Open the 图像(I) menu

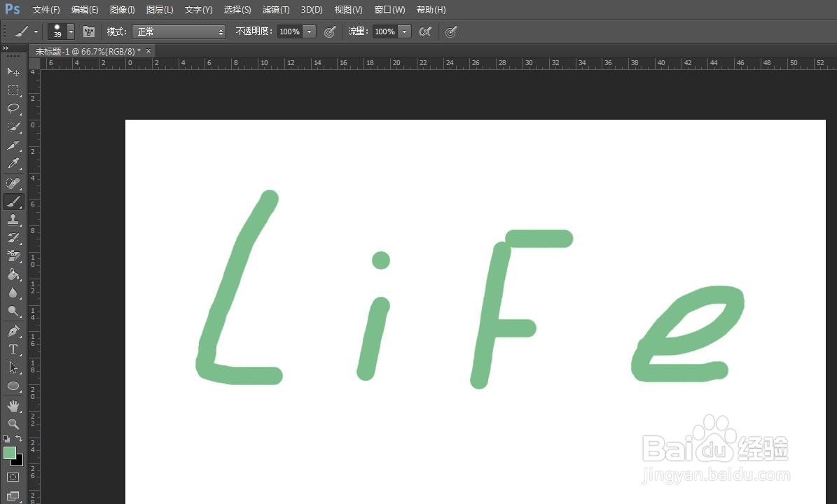coord(123,10)
